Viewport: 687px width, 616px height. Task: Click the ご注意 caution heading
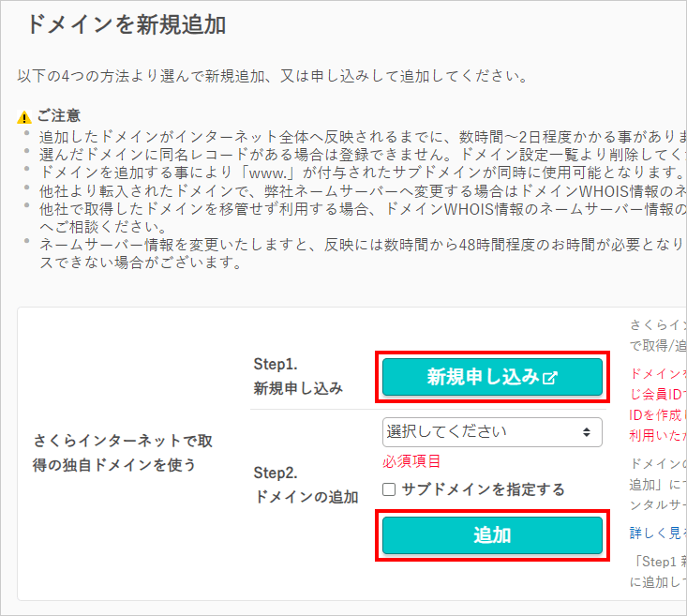59,115
